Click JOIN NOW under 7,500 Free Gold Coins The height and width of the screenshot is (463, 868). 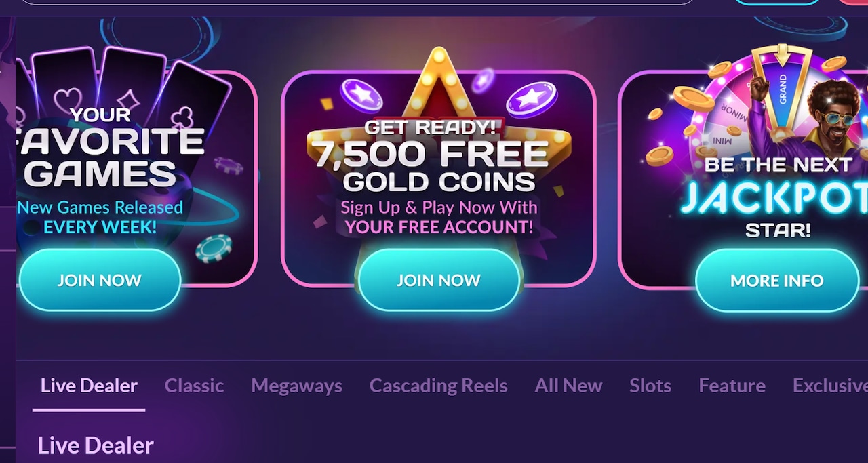[439, 280]
